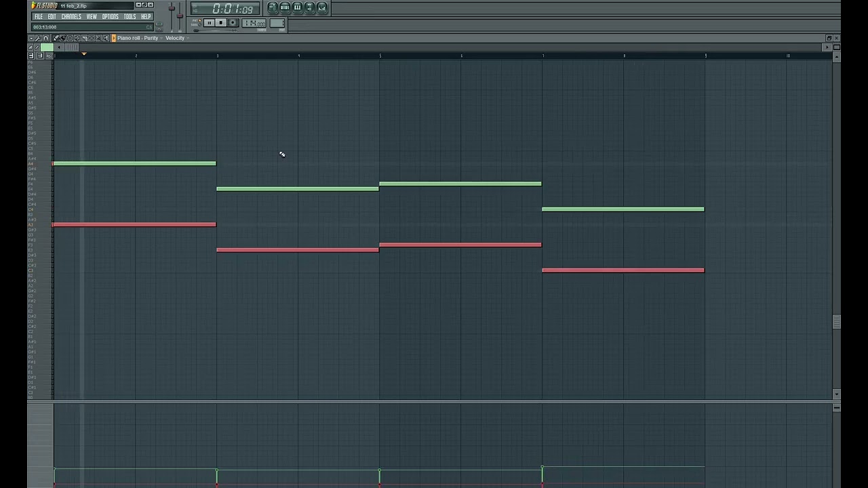The width and height of the screenshot is (868, 488).
Task: Switch to pattern mode with PAT indicator
Action: tap(196, 20)
